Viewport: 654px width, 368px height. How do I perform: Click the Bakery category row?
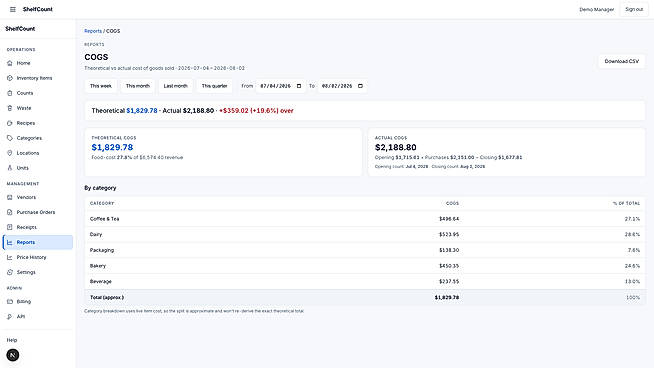pyautogui.click(x=365, y=266)
